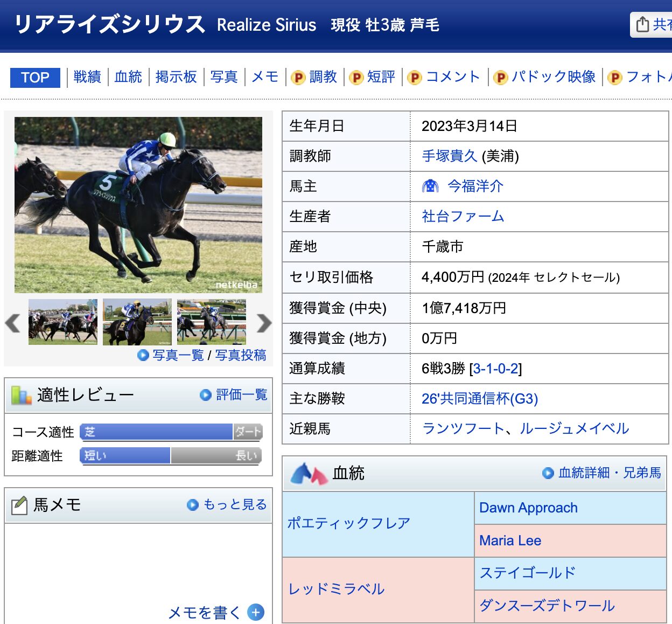Click the horses icon beside 血統 heading

(309, 474)
